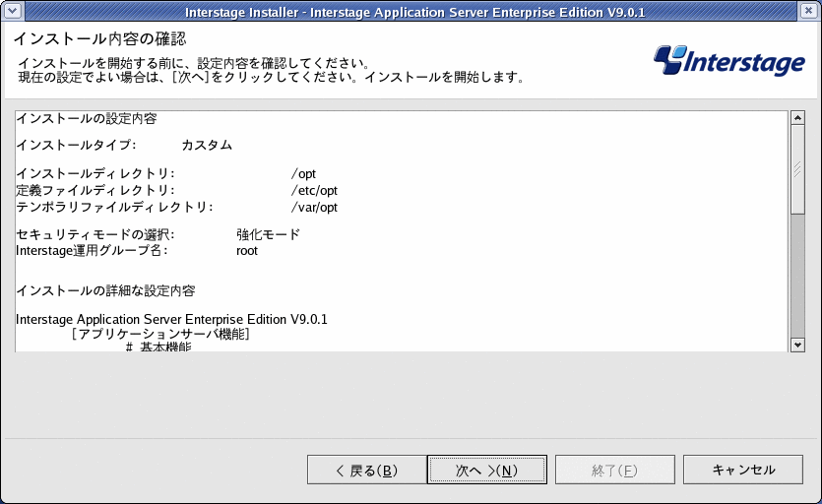Screen dimensions: 822x504
Task: Click the scrollbar down arrow
Action: click(x=797, y=345)
